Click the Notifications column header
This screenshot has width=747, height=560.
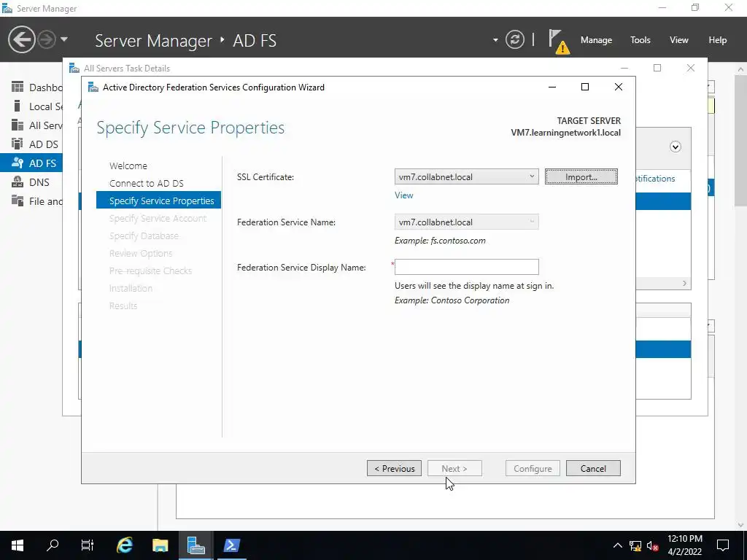point(655,179)
